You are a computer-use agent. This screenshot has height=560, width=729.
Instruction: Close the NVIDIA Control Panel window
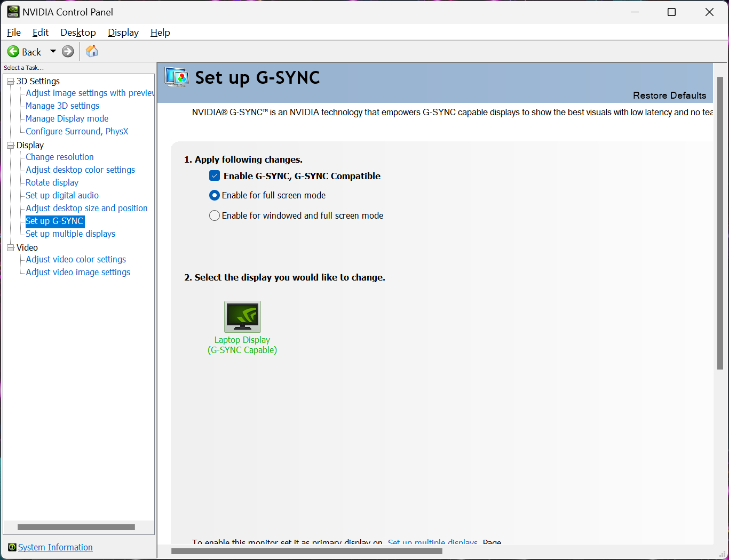point(709,12)
